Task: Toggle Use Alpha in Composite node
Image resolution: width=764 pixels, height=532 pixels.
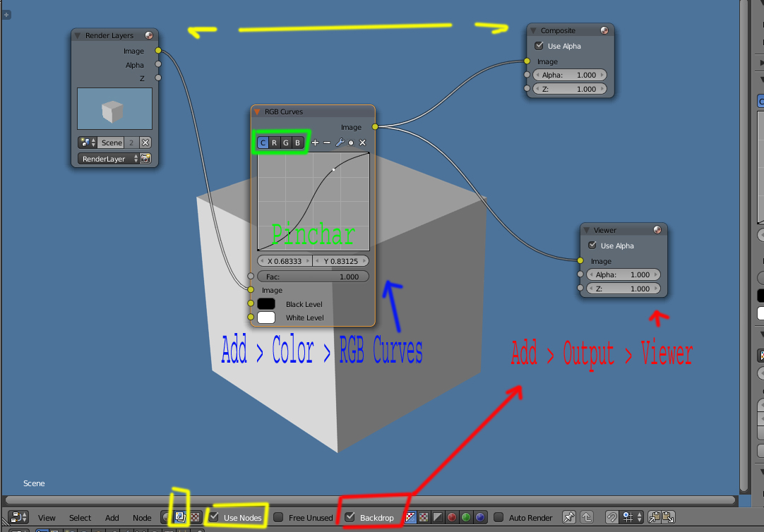Action: point(539,46)
